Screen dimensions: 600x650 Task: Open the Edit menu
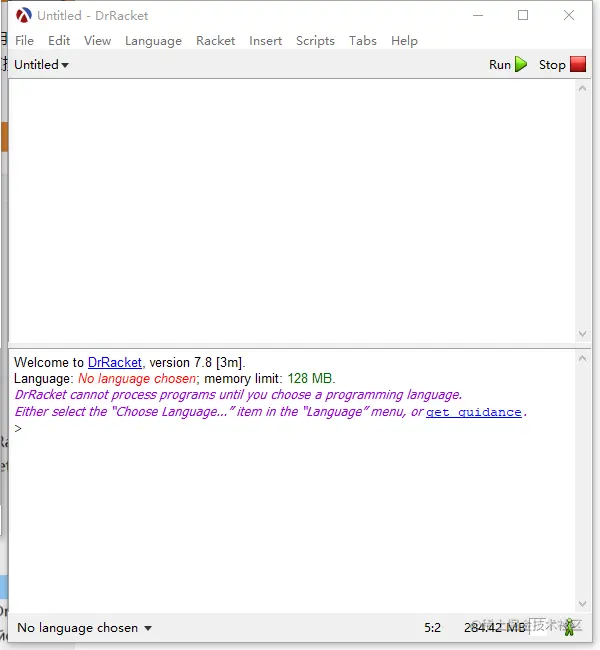point(59,41)
